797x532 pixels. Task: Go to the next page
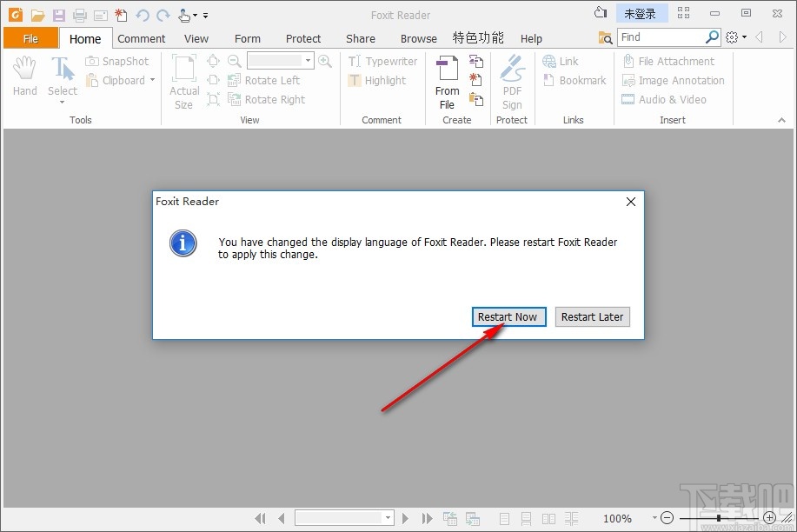click(405, 518)
